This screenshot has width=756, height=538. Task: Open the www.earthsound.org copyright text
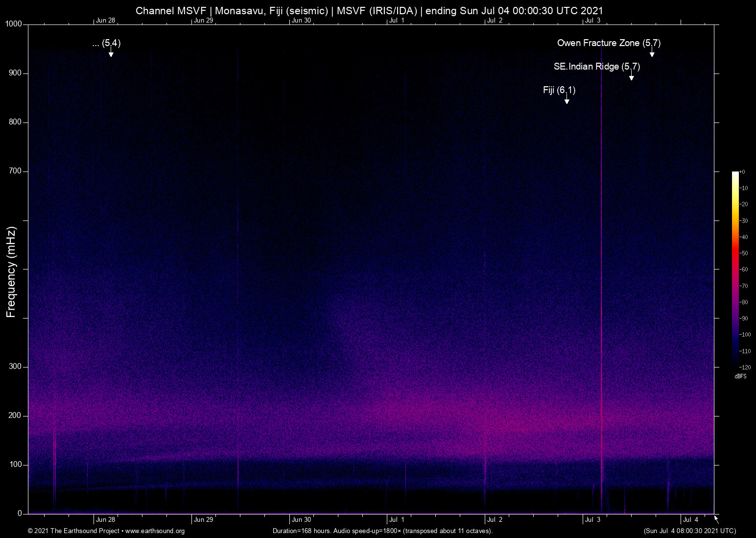[106, 531]
